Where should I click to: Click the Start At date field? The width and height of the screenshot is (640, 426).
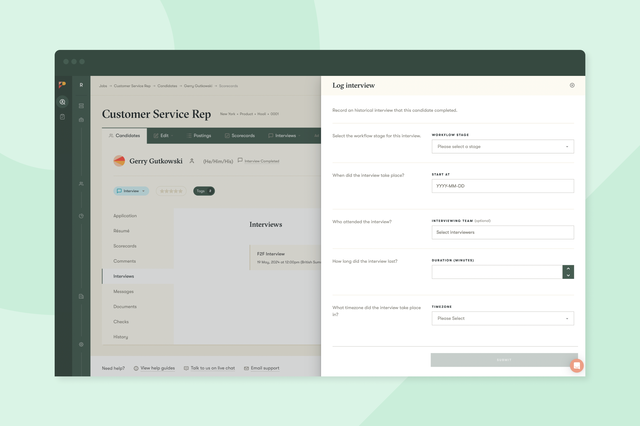click(503, 186)
